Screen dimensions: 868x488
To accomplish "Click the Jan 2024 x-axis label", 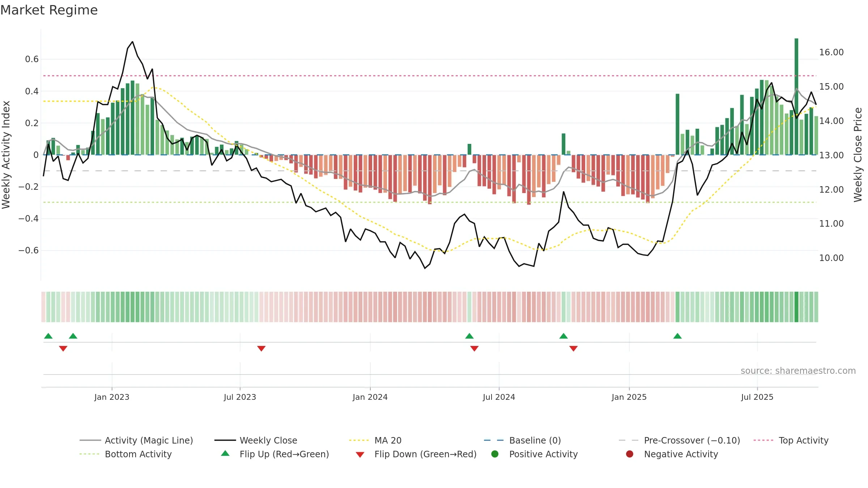I will click(x=370, y=397).
